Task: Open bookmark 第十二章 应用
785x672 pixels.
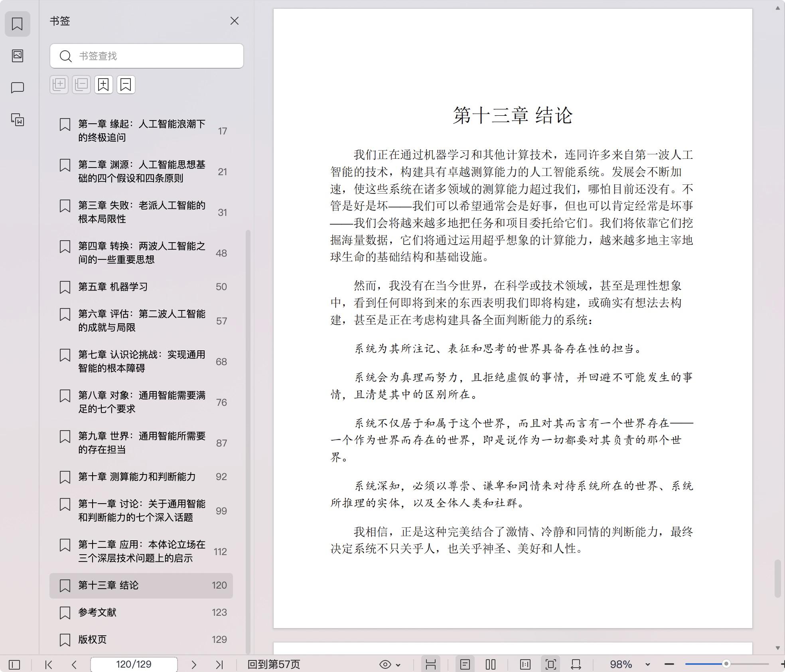Action: (x=141, y=551)
